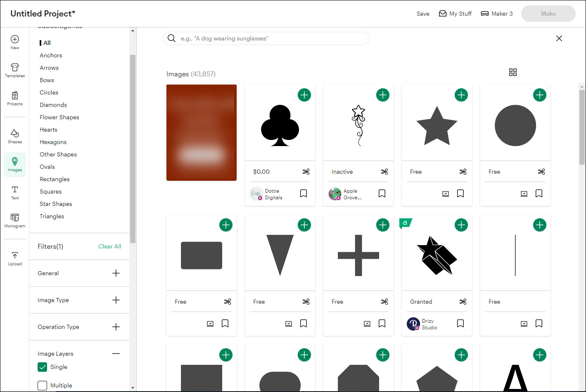The height and width of the screenshot is (392, 586).
Task: Open the Projects panel
Action: tap(14, 98)
